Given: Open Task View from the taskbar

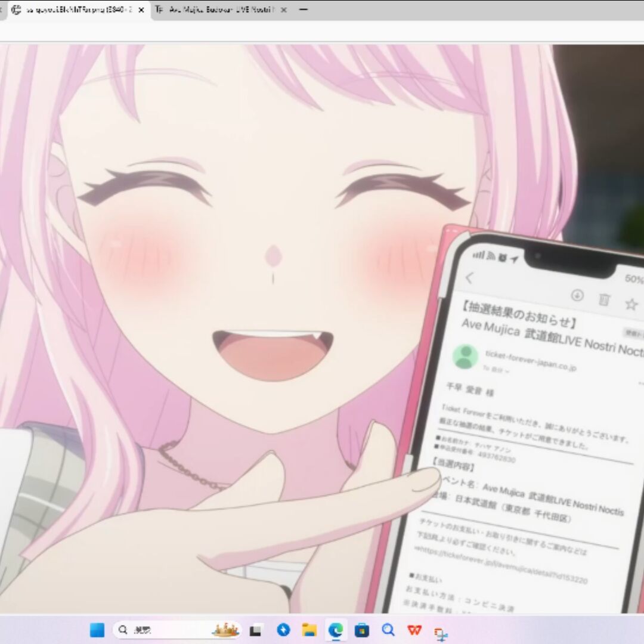Looking at the screenshot, I should point(256,630).
